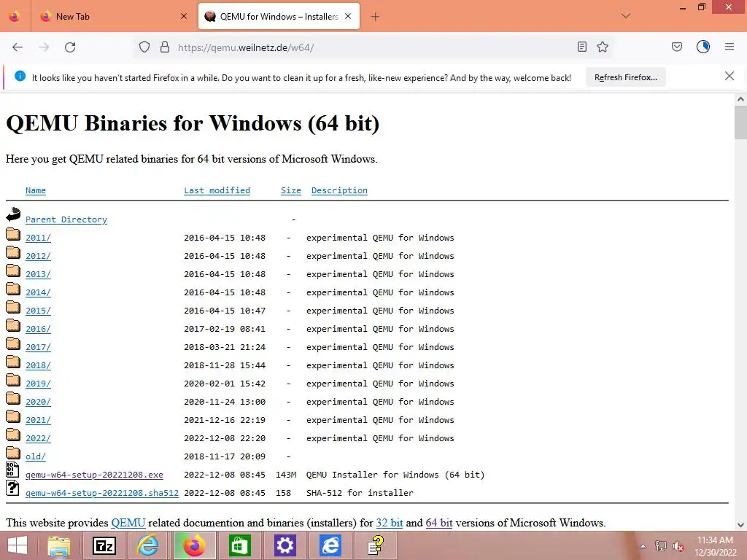747x560 pixels.
Task: Click the unknown file icon beside the .sha512
Action: tap(13, 488)
